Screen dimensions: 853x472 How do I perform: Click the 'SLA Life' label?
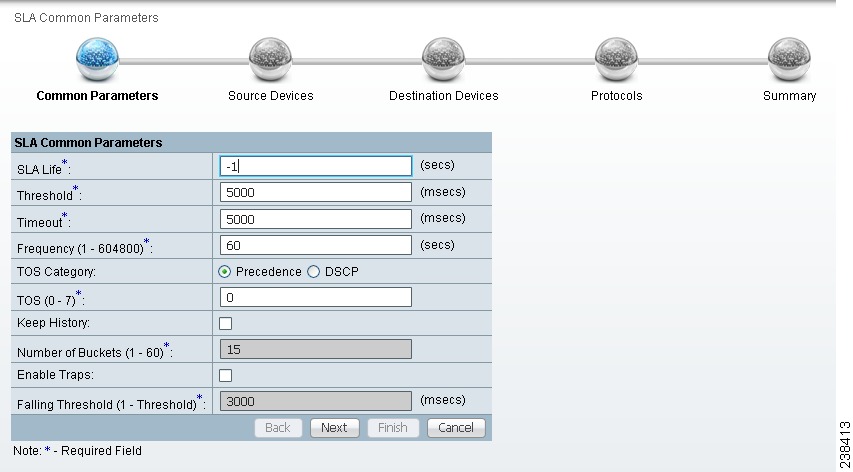(44, 168)
